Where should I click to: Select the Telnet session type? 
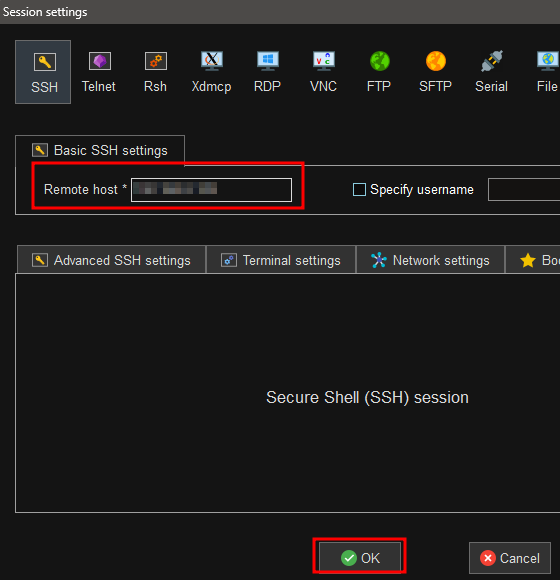[99, 72]
